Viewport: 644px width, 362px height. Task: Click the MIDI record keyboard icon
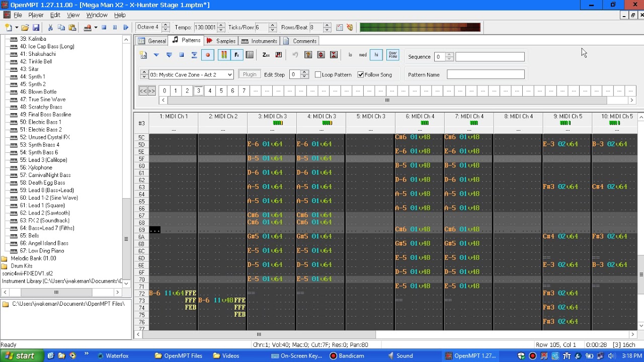(88, 28)
